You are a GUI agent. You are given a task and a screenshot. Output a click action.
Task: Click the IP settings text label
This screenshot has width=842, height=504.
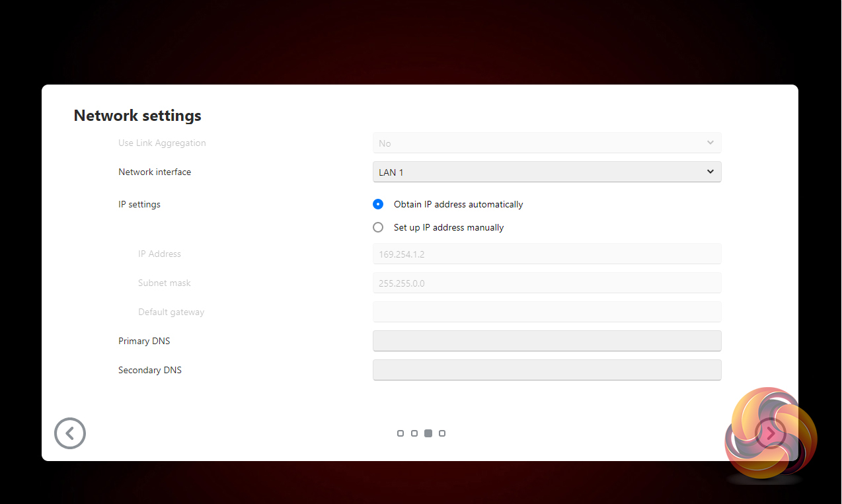click(139, 204)
